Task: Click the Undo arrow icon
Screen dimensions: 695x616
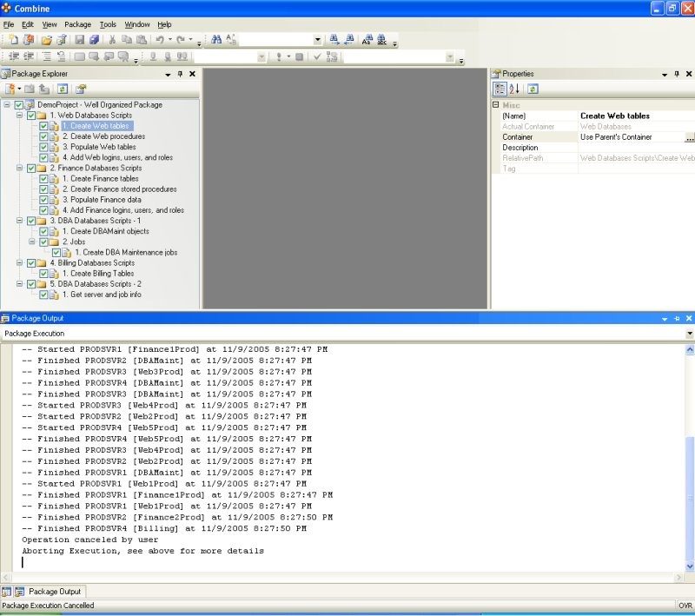Action: (160, 40)
